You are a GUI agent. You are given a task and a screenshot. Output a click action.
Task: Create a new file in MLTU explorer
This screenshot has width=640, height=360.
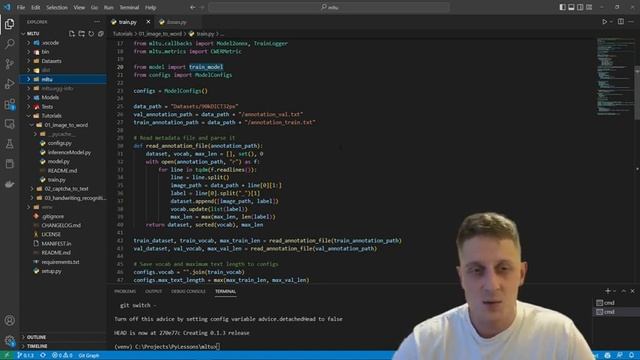(72, 33)
